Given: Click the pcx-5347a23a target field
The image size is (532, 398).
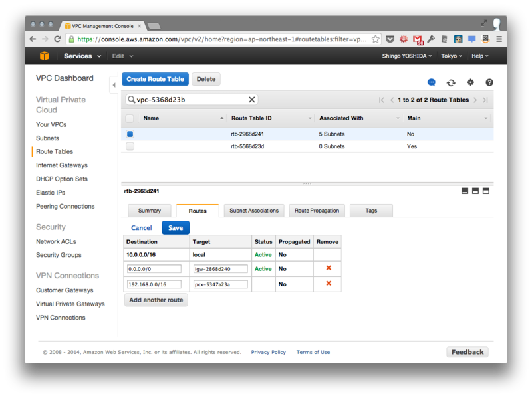Looking at the screenshot, I should pyautogui.click(x=221, y=284).
